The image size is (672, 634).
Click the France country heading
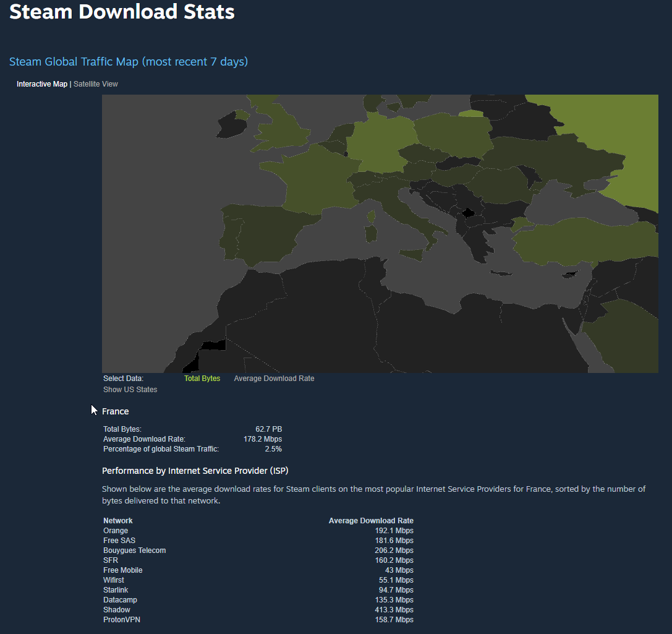click(115, 411)
